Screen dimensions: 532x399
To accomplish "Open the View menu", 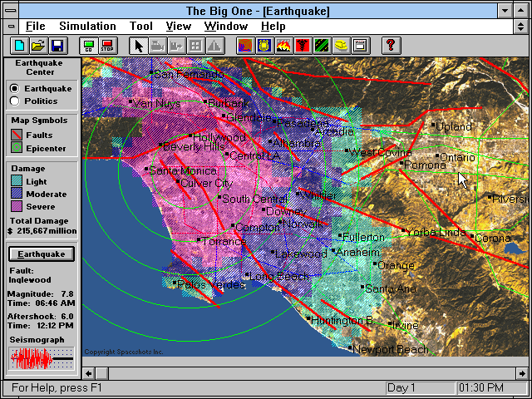I will pos(178,27).
